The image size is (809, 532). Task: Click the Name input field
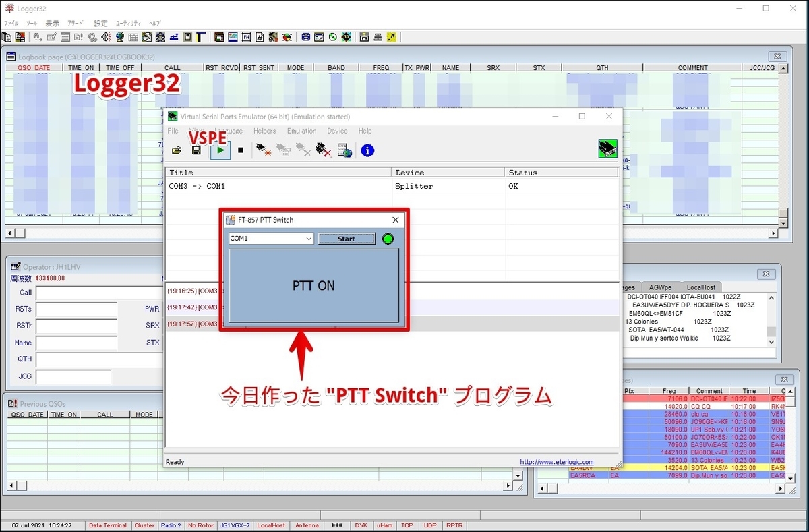pyautogui.click(x=76, y=343)
